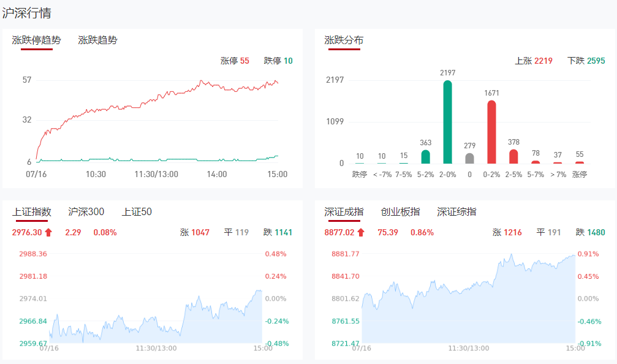
Task: Click the red 1671 bar
Action: pyautogui.click(x=491, y=132)
